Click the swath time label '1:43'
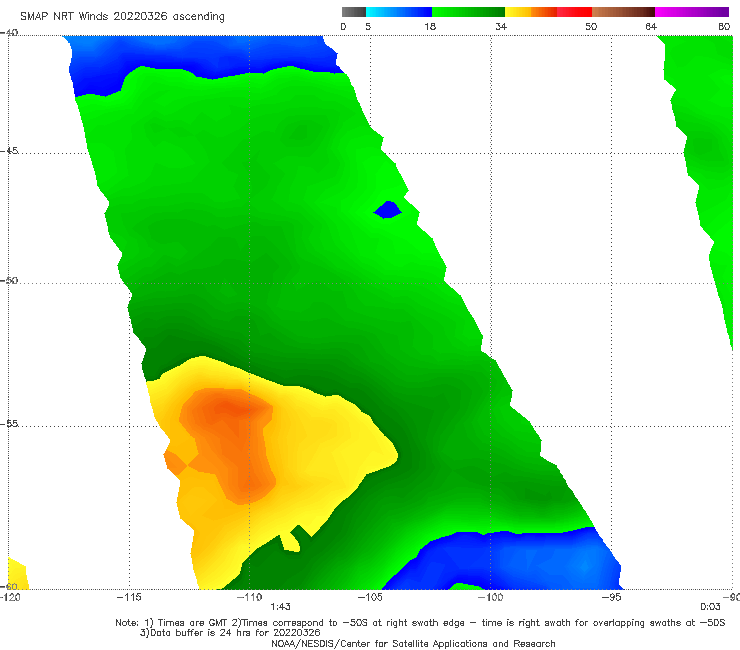 click(280, 607)
